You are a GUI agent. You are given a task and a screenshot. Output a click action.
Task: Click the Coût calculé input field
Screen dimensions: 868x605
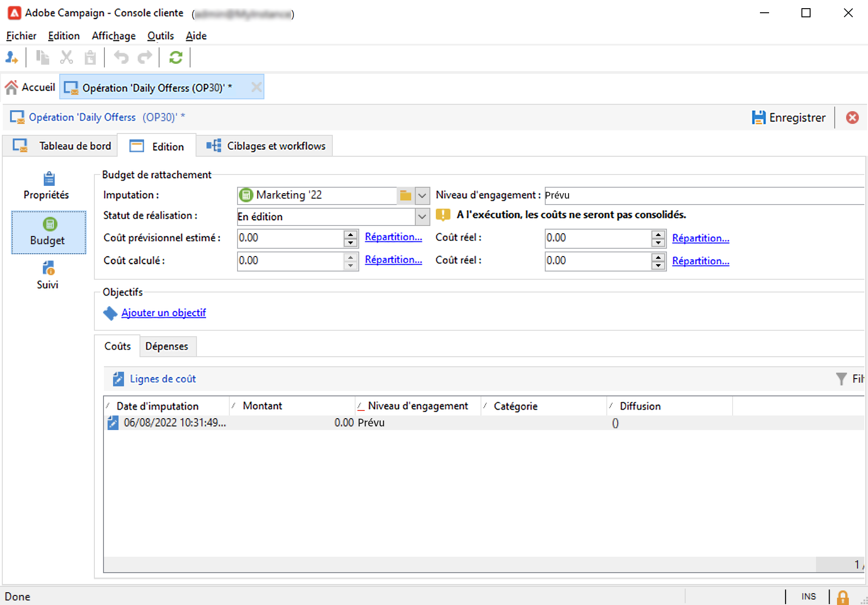290,261
